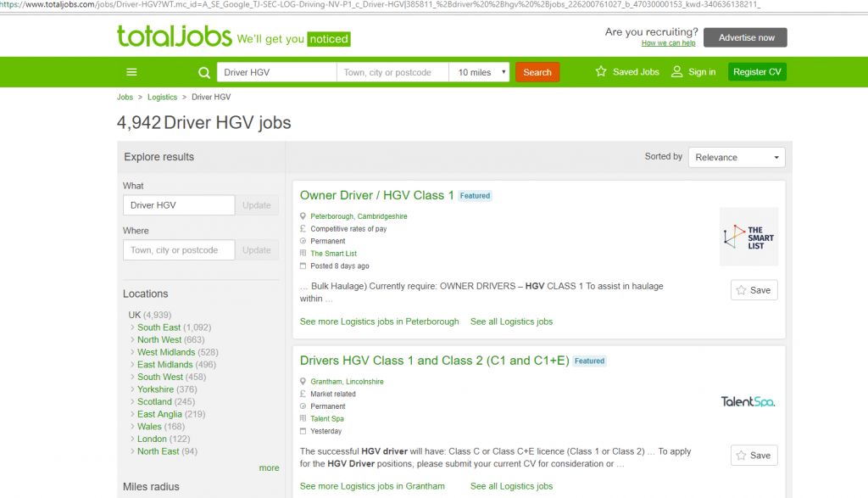This screenshot has height=498, width=868.
Task: Select Jobs in the breadcrumb trail
Action: click(125, 97)
